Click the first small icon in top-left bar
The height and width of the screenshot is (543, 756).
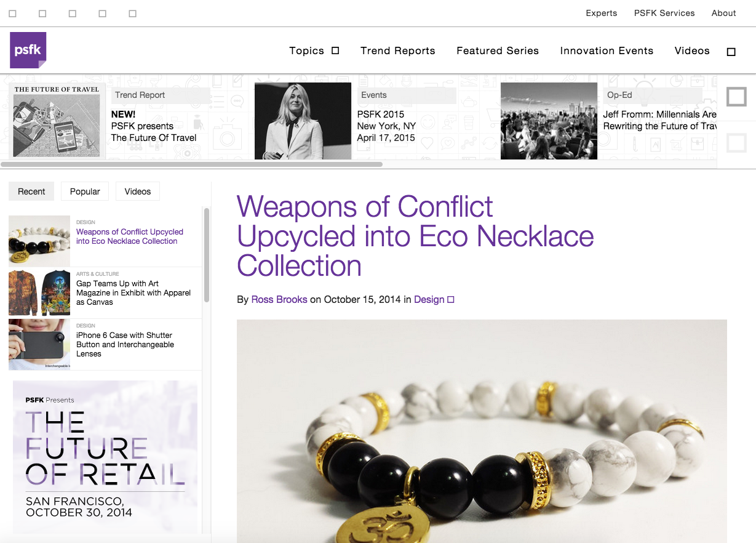click(x=12, y=14)
